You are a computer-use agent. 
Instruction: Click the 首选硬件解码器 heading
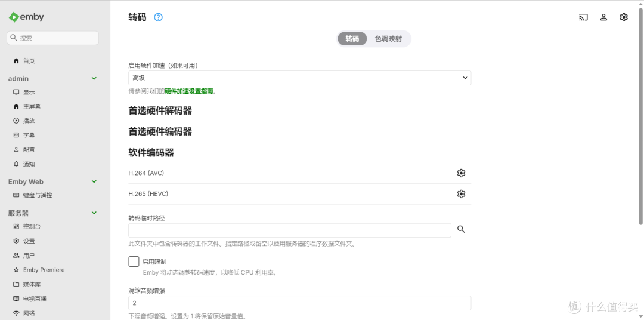160,110
